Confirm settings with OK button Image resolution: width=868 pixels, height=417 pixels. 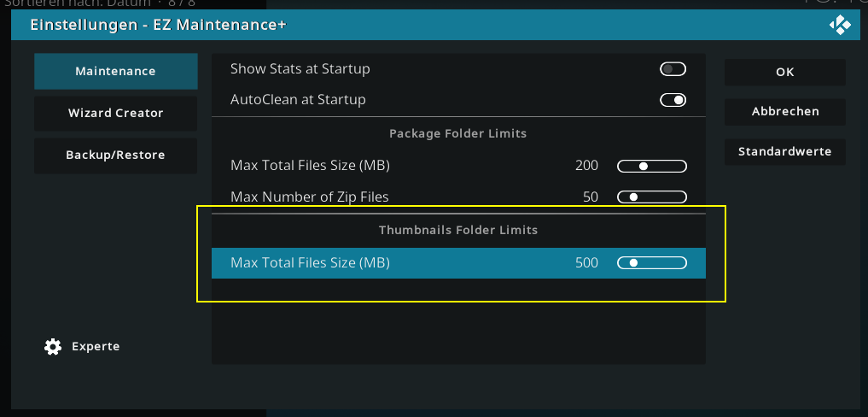(x=785, y=72)
